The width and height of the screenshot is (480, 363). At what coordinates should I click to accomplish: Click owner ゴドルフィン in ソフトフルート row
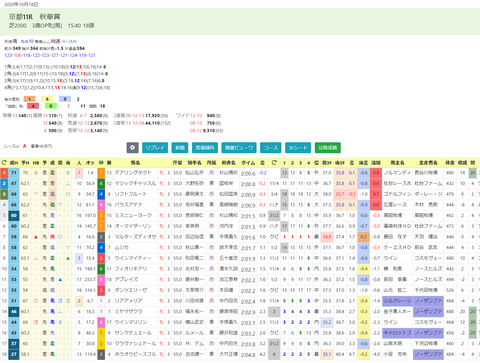[398, 194]
